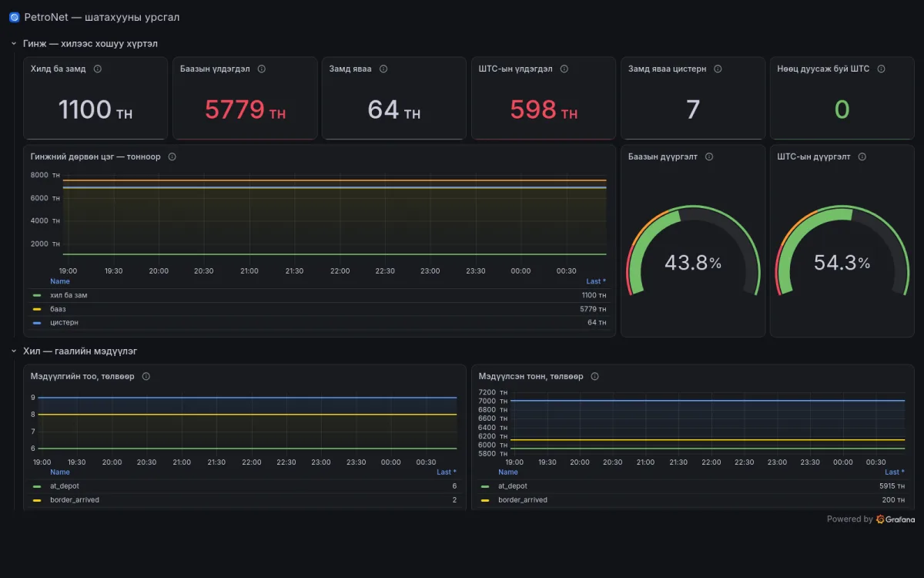Click the red 598 тн stat value

click(544, 109)
